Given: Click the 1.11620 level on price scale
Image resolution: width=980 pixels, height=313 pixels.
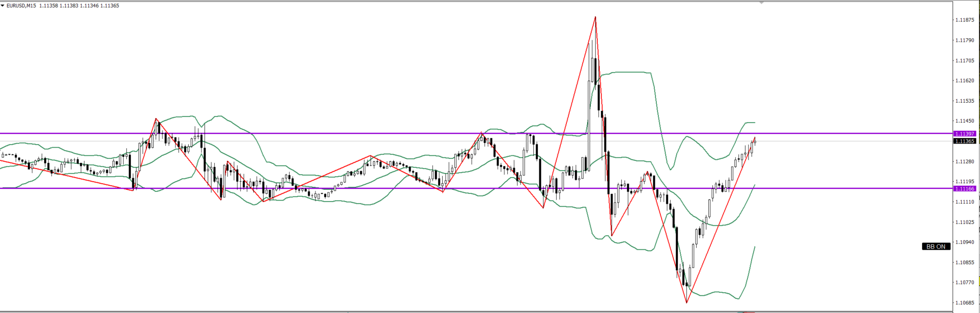Looking at the screenshot, I should click(x=964, y=80).
